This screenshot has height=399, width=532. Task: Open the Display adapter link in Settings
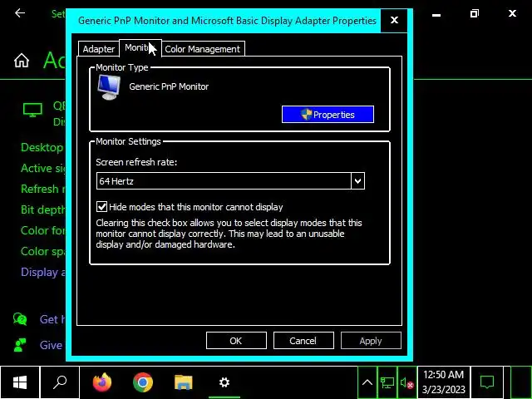(42, 272)
